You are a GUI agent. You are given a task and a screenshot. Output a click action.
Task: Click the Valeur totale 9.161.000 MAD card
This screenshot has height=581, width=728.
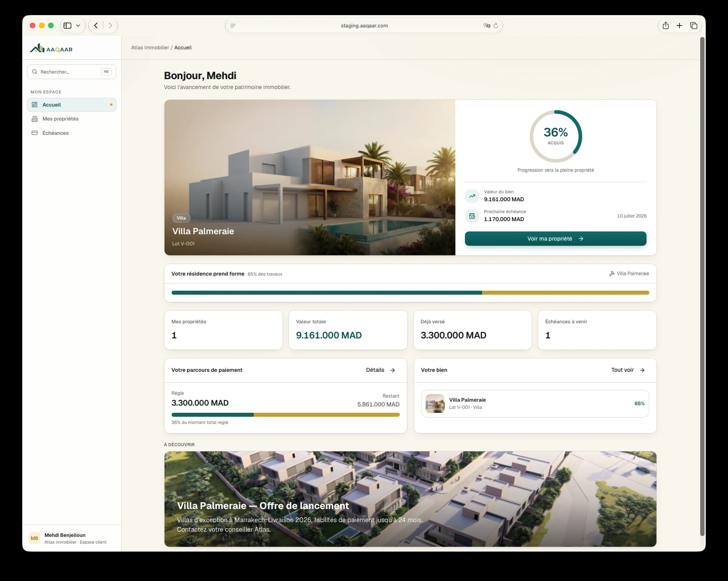coord(348,330)
